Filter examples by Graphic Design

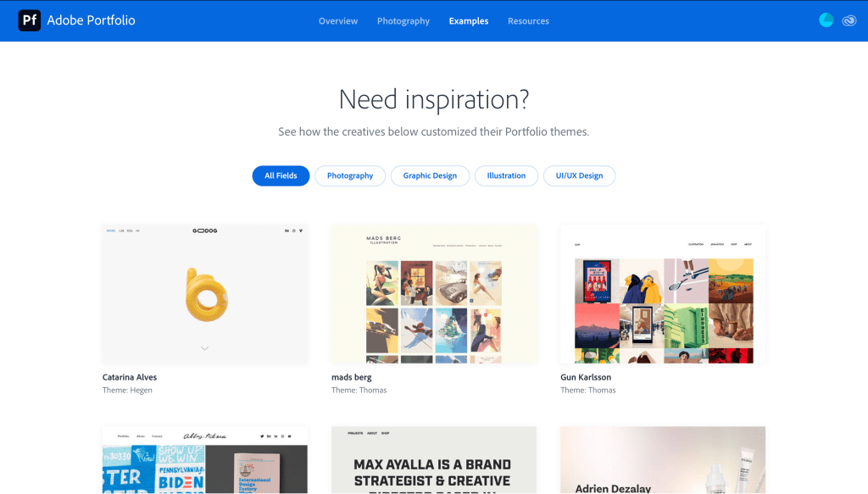pos(430,175)
